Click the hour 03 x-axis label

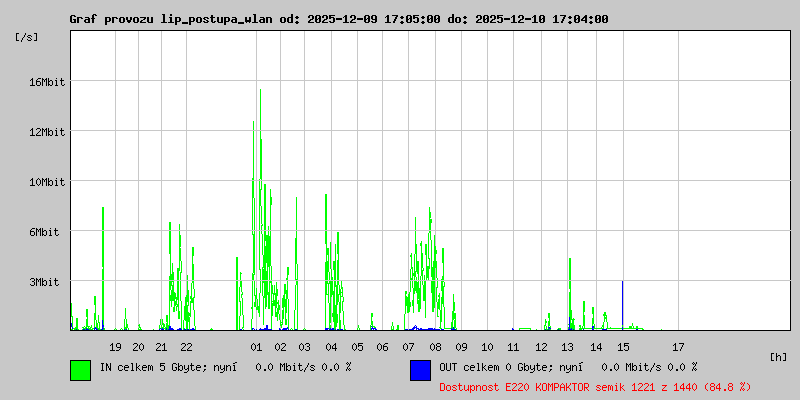(304, 347)
